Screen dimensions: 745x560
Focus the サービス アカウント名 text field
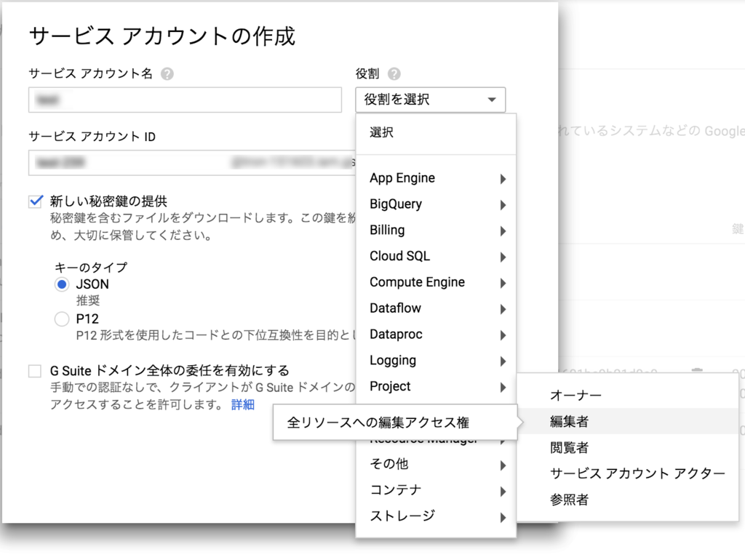185,100
